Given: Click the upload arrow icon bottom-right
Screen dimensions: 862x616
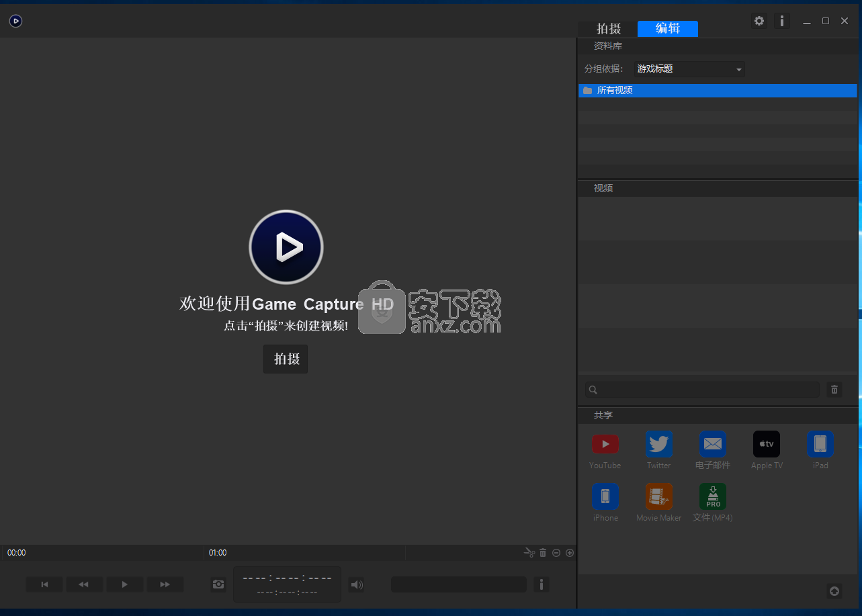Looking at the screenshot, I should [834, 591].
